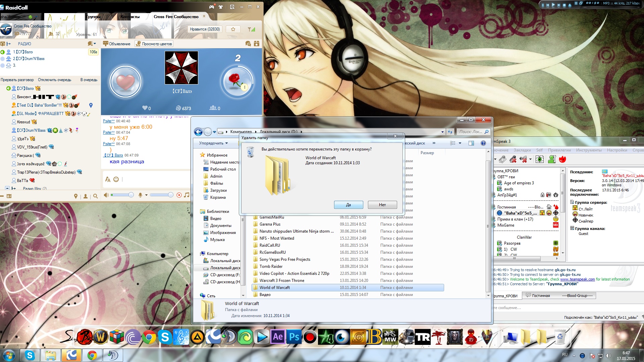
Task: Toggle TeamSpeak mute microphone icon
Action: click(x=513, y=160)
